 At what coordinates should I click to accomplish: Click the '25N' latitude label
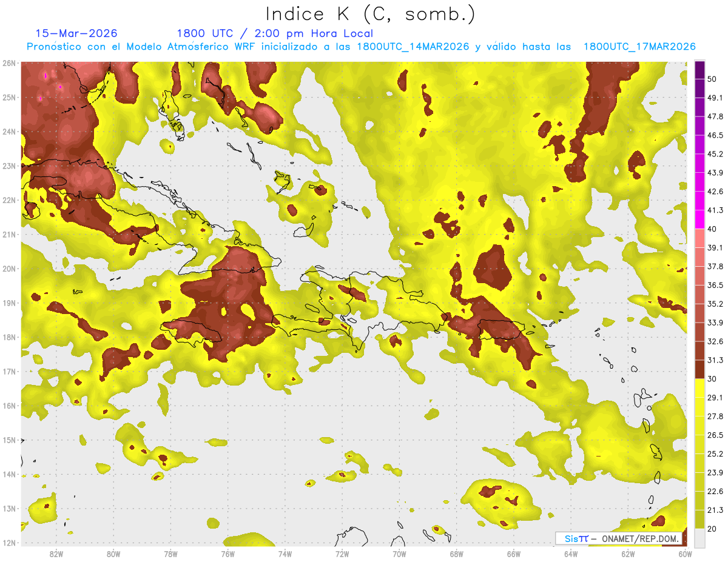[x=9, y=97]
